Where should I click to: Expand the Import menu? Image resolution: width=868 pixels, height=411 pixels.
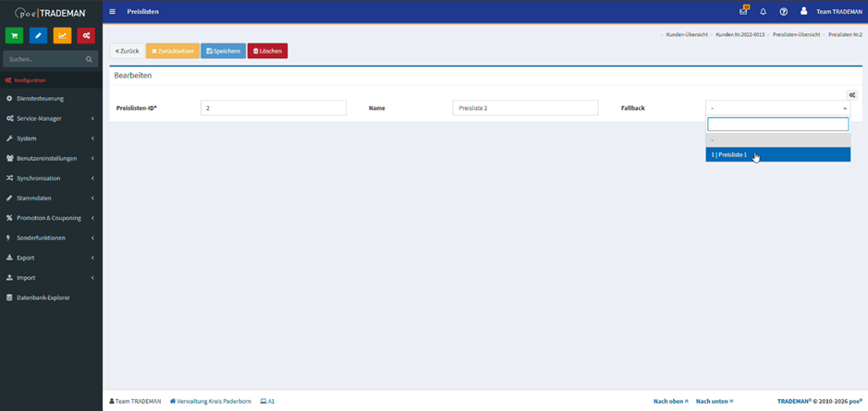point(51,278)
